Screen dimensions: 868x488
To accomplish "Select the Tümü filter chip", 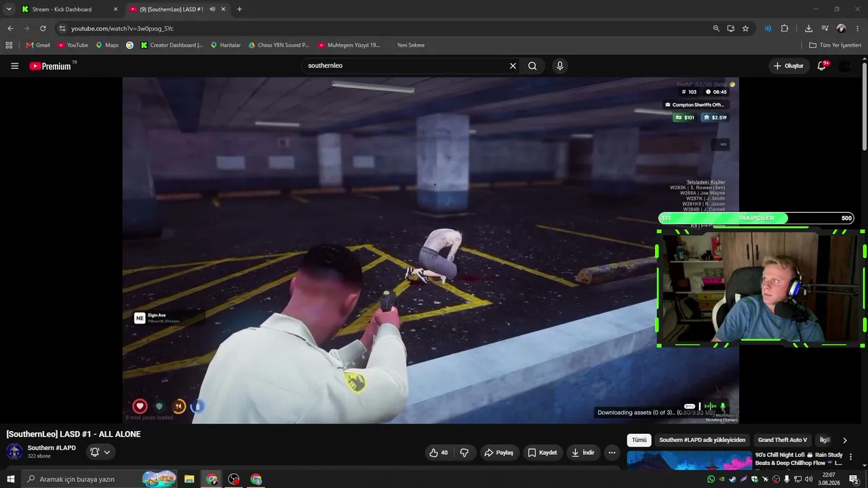I will tap(639, 440).
